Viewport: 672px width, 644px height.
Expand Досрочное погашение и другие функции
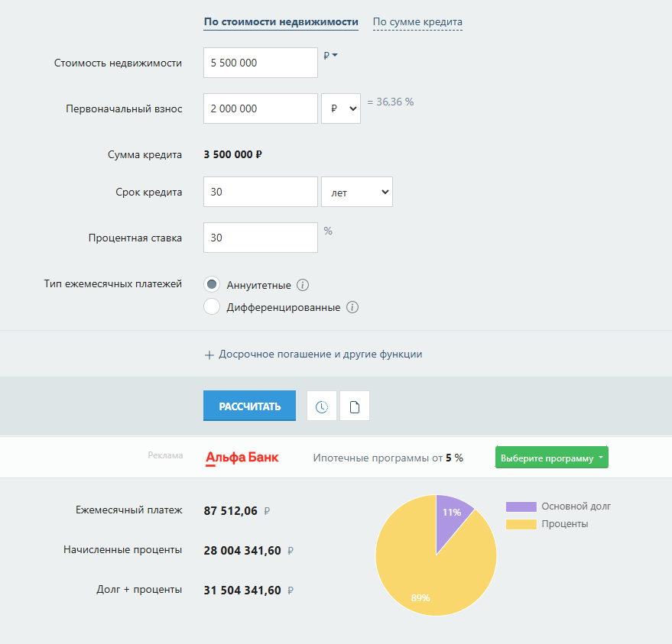313,354
